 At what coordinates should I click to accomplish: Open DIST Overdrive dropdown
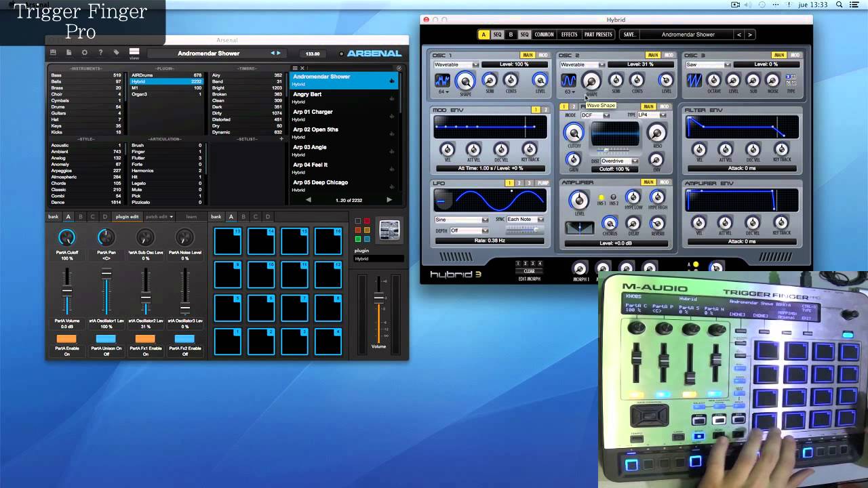click(x=620, y=161)
